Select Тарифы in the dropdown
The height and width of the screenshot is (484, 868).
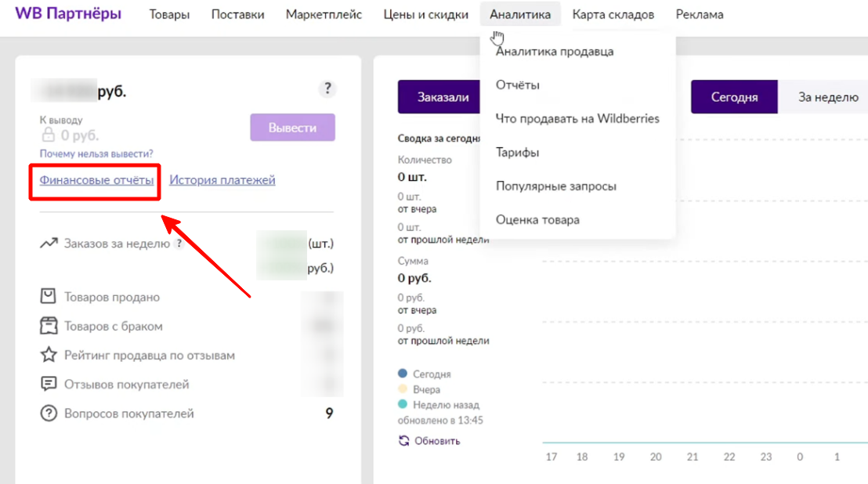(517, 153)
